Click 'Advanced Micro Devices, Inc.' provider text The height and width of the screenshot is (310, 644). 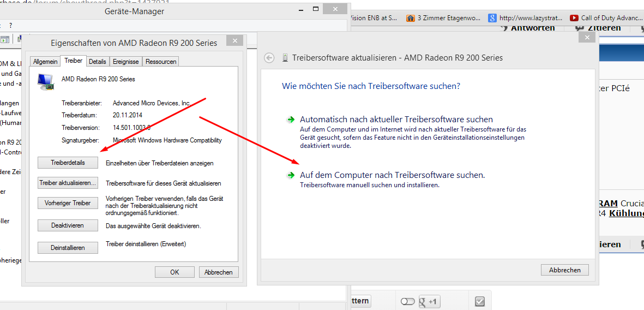(152, 103)
